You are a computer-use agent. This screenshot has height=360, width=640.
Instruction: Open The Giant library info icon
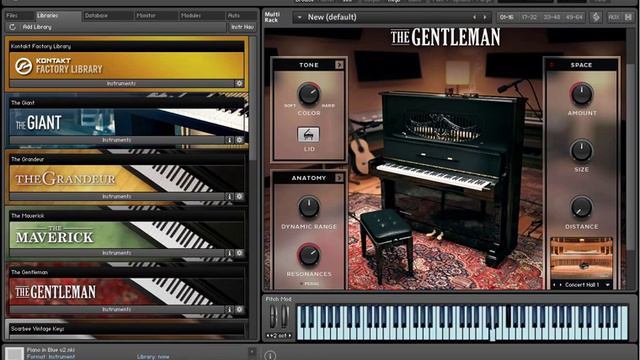point(229,140)
